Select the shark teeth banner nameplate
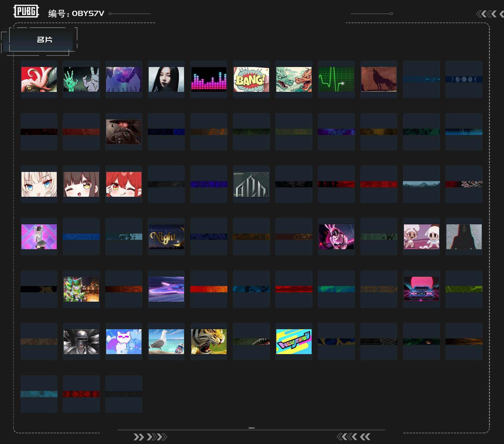 coord(251,341)
